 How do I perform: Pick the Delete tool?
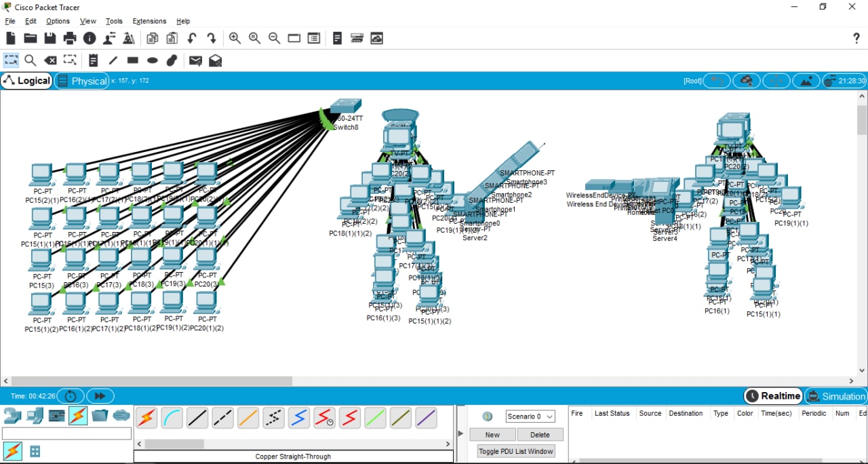(x=50, y=60)
